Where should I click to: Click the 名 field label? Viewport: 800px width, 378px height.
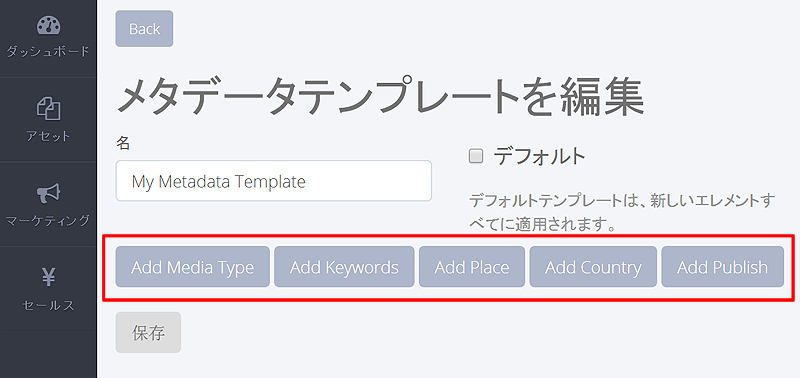[123, 143]
